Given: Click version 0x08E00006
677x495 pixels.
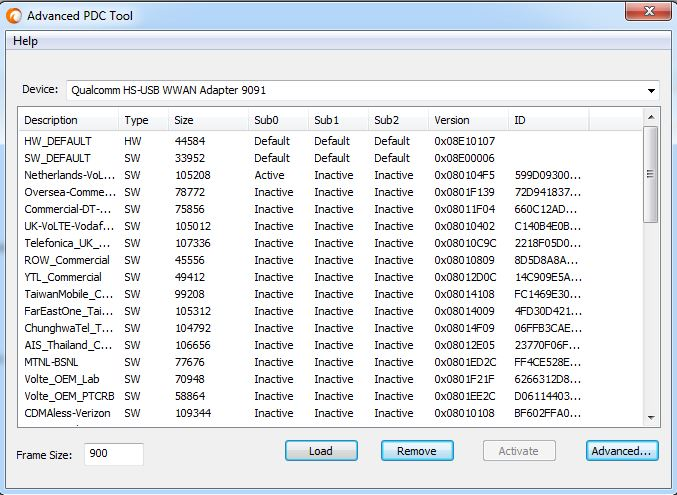Looking at the screenshot, I should point(464,158).
